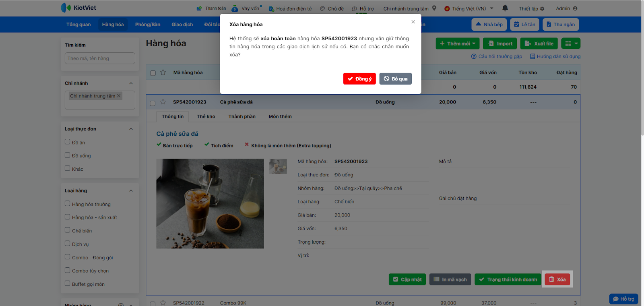Check the Chế biến filter

[68, 230]
